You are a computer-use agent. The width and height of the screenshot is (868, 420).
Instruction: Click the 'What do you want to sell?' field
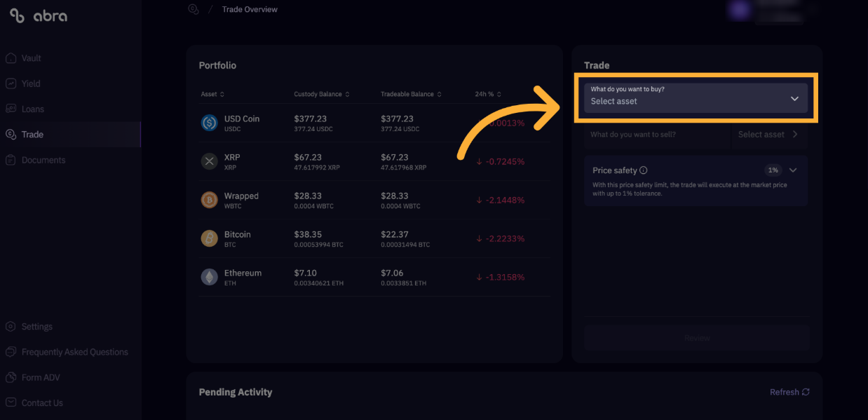pyautogui.click(x=656, y=135)
